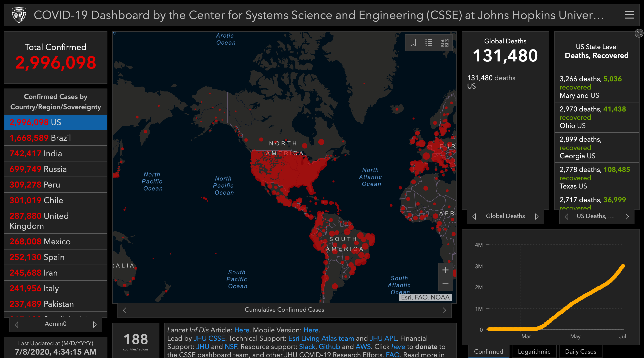Expand the US State Level panel fullscreen
The width and height of the screenshot is (644, 358).
pyautogui.click(x=639, y=33)
